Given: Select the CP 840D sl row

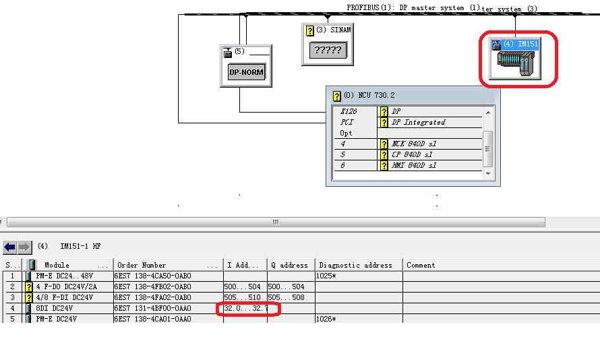Looking at the screenshot, I should pos(408,154).
